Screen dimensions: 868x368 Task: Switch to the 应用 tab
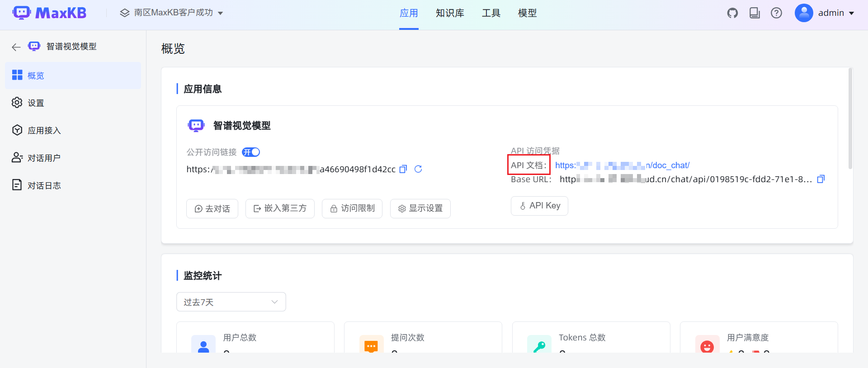(409, 13)
